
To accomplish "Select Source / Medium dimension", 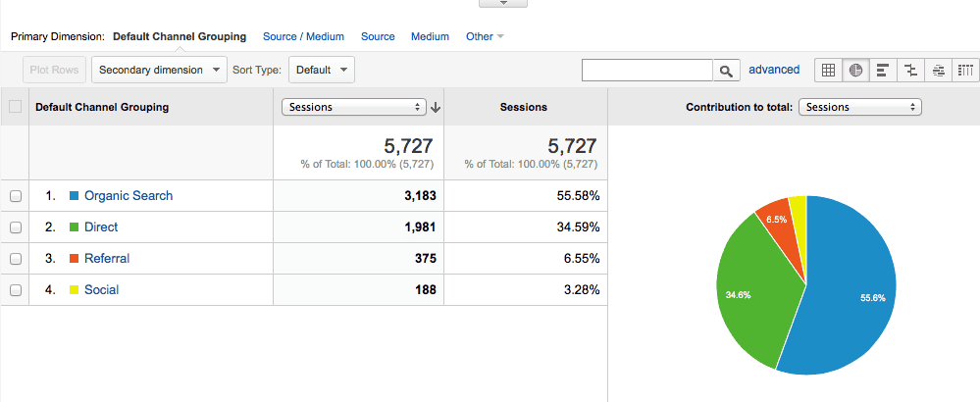I will [303, 36].
